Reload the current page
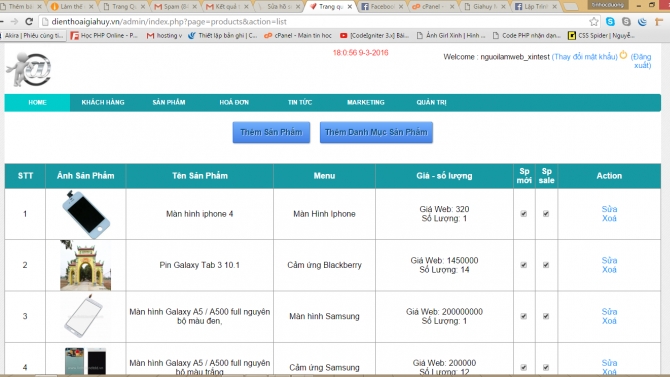 29,21
